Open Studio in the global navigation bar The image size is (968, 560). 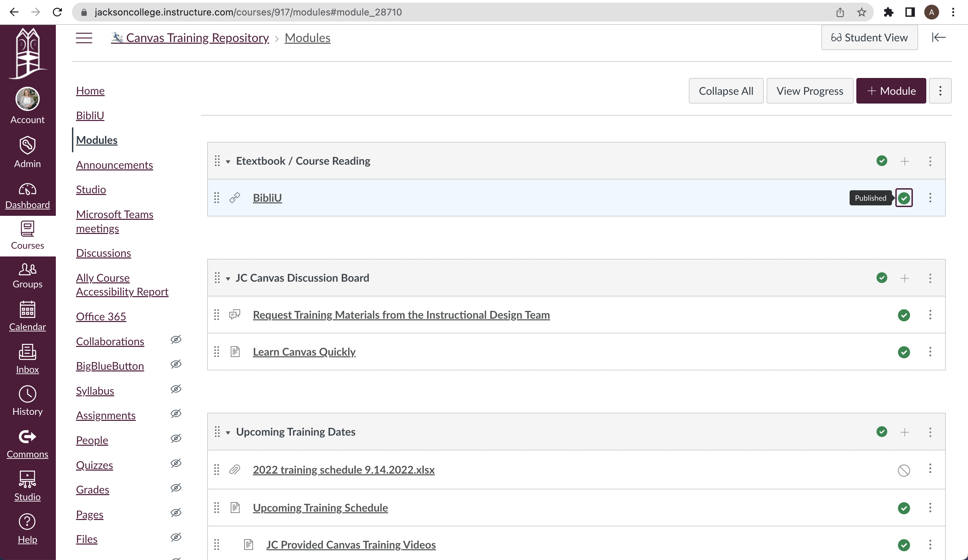(27, 486)
